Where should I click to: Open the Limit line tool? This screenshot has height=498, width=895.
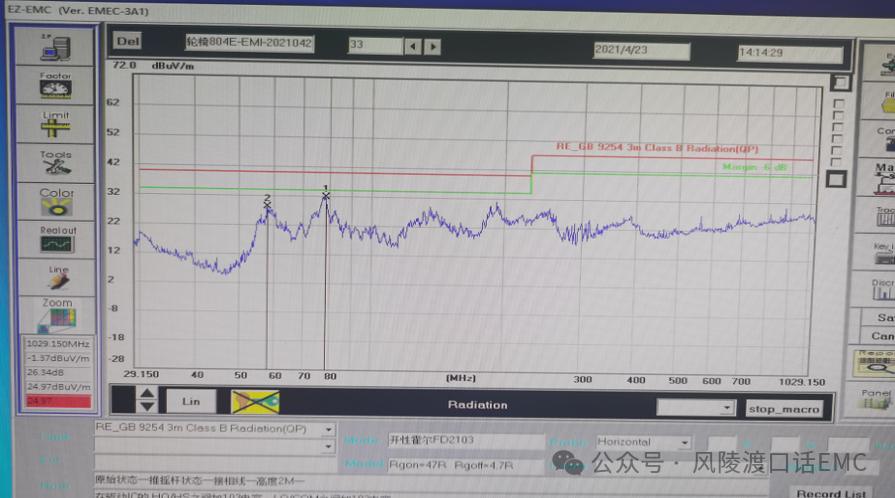55,124
